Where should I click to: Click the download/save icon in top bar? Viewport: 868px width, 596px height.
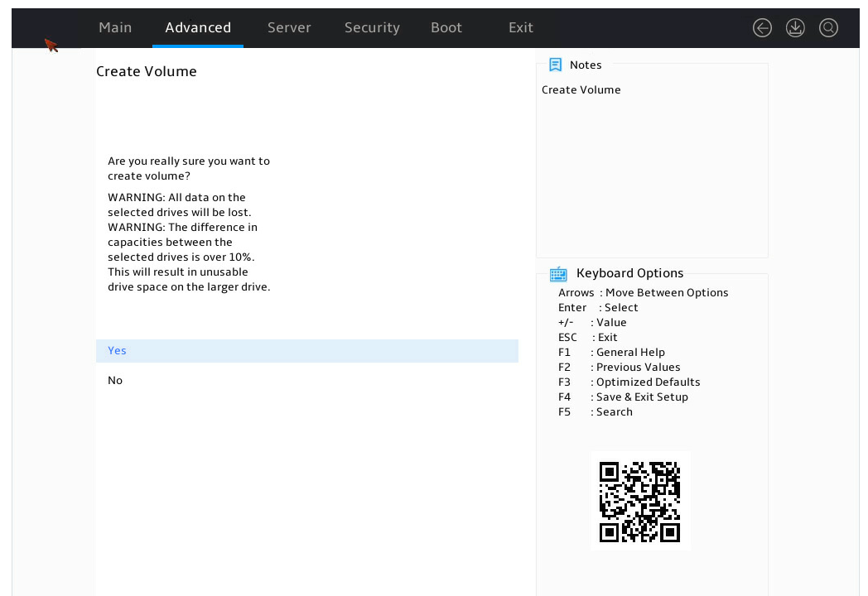pos(795,27)
